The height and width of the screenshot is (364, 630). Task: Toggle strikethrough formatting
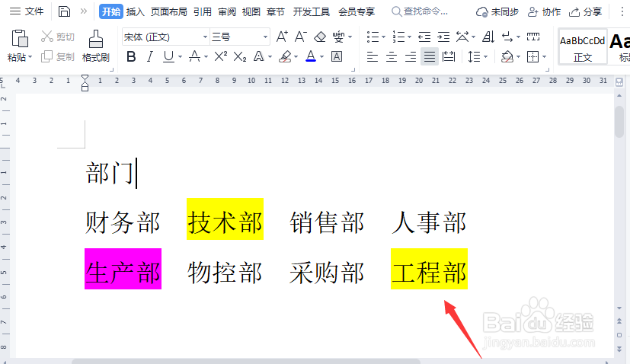[x=194, y=56]
